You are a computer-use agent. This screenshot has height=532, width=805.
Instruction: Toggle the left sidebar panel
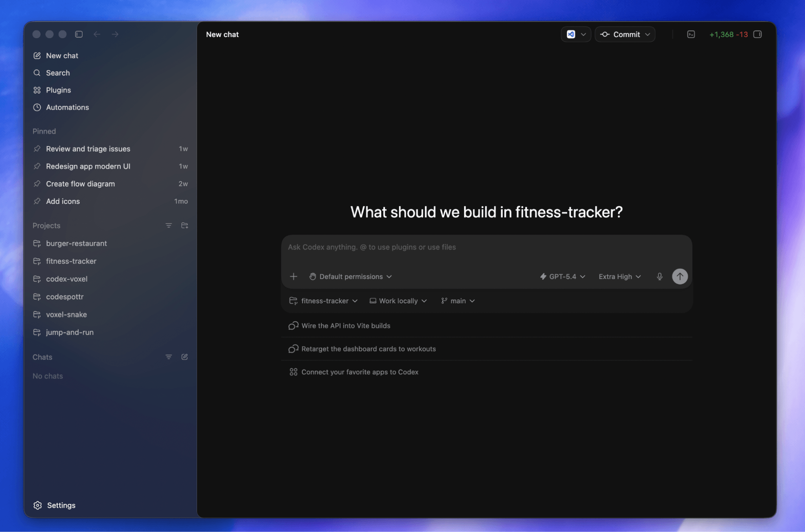click(x=79, y=35)
